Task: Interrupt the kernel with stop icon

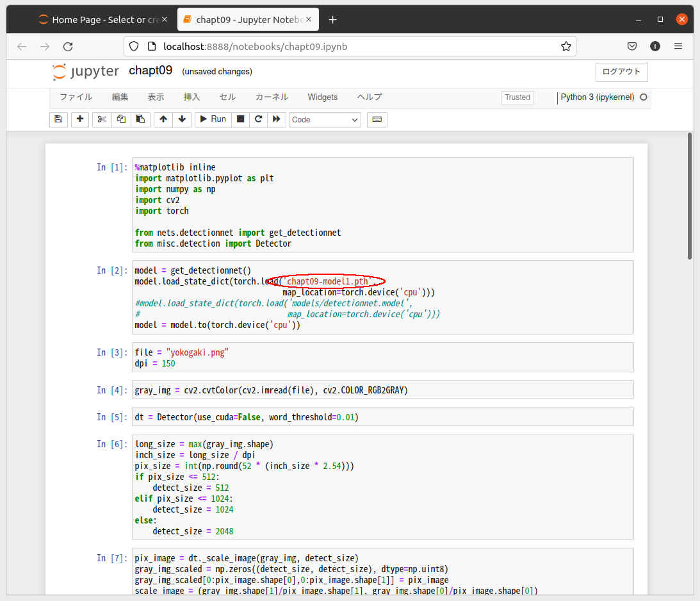Action: click(240, 119)
